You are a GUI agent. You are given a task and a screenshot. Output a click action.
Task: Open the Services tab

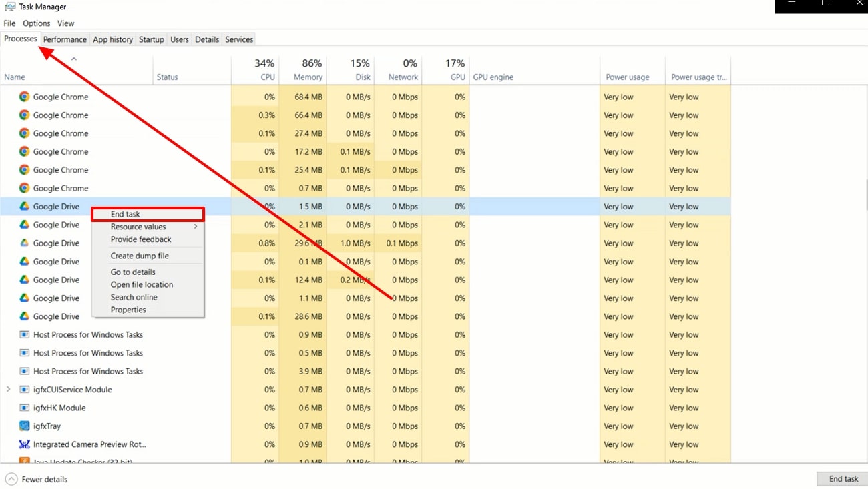pyautogui.click(x=239, y=39)
